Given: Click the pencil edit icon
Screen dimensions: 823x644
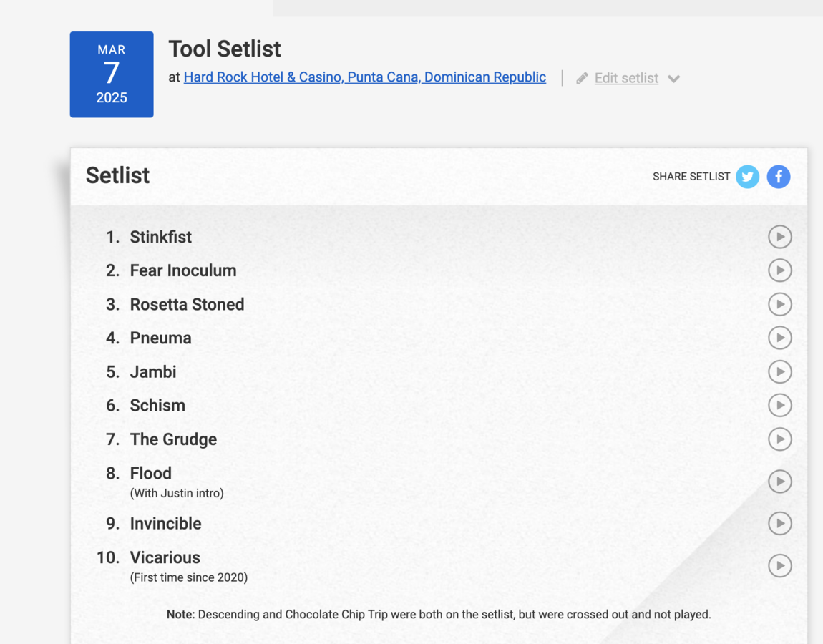Looking at the screenshot, I should (583, 78).
